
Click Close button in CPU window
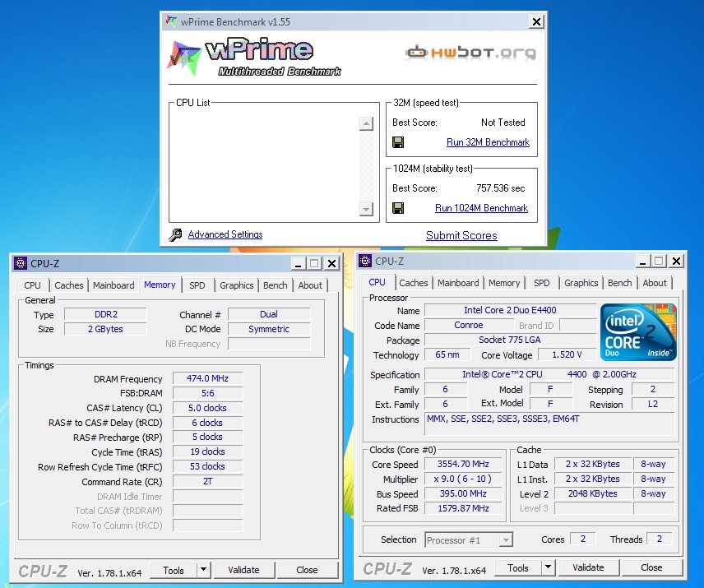pyautogui.click(x=651, y=567)
